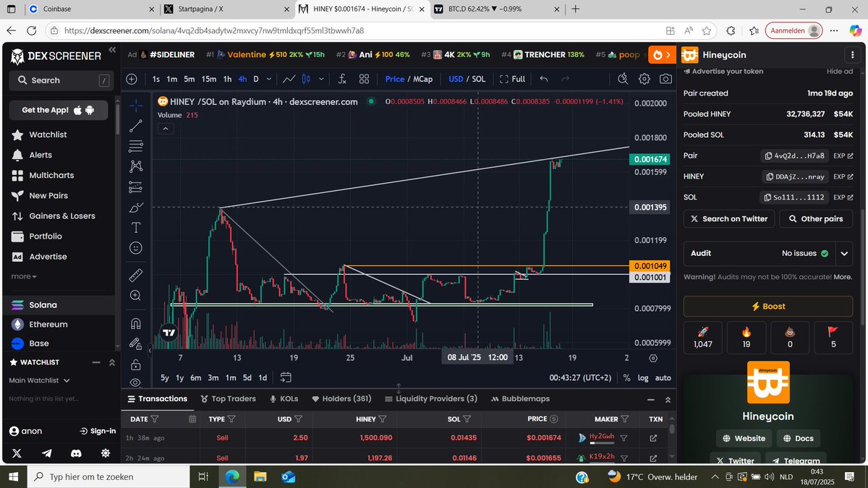Click the sidebar Search field
Viewport: 868px width, 488px height.
tap(61, 80)
